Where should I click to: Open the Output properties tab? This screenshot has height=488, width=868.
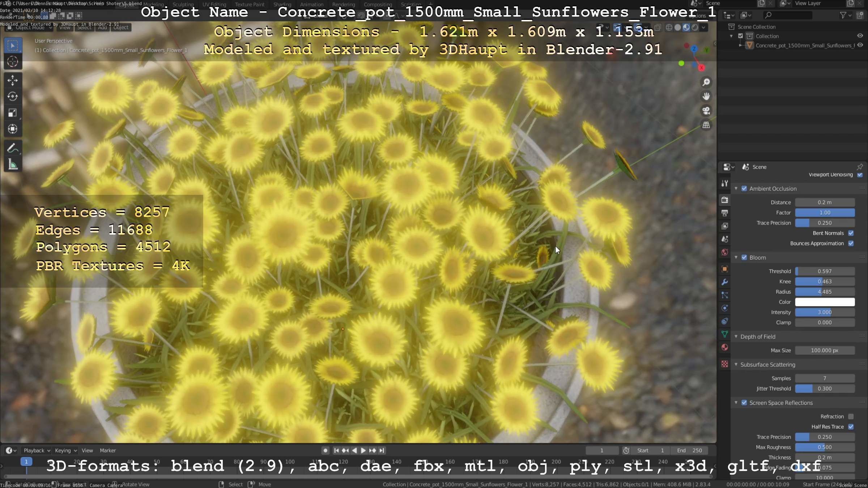724,213
